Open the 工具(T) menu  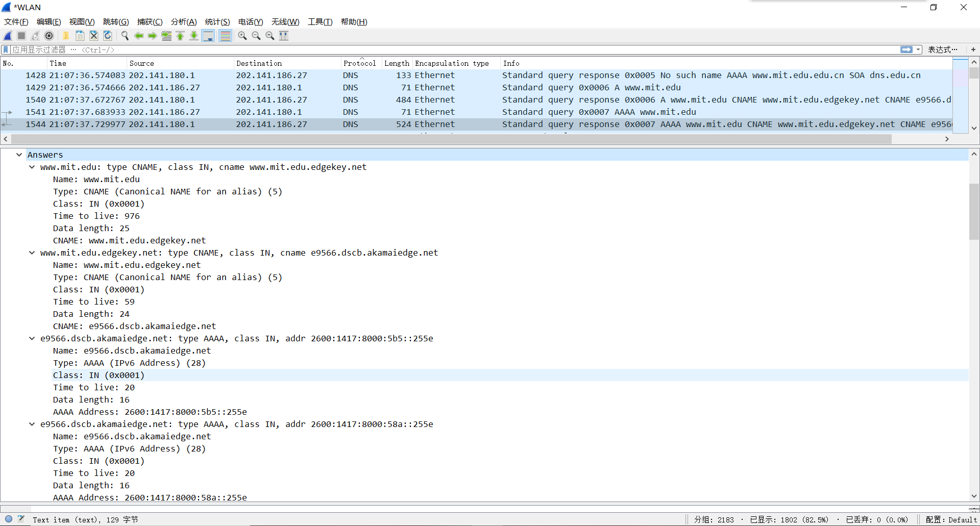320,21
